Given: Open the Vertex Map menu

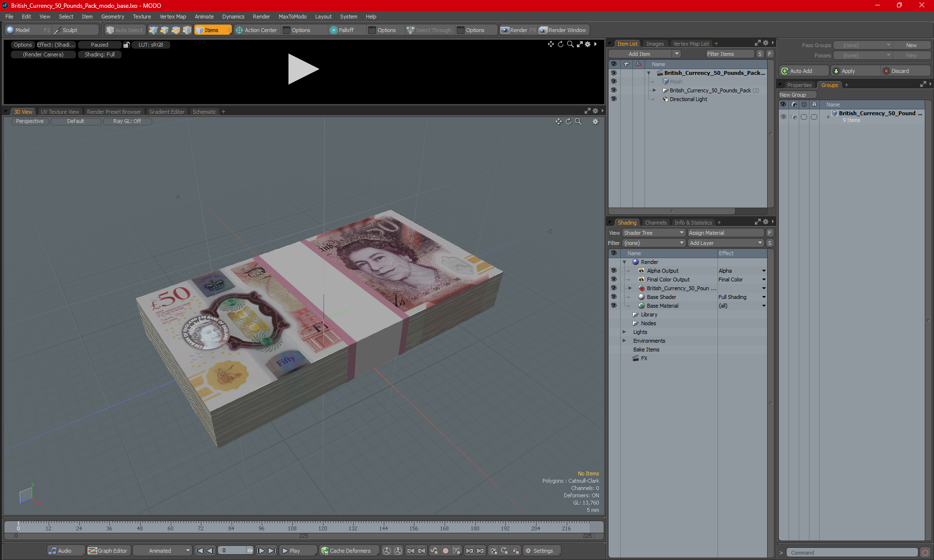Looking at the screenshot, I should [173, 17].
